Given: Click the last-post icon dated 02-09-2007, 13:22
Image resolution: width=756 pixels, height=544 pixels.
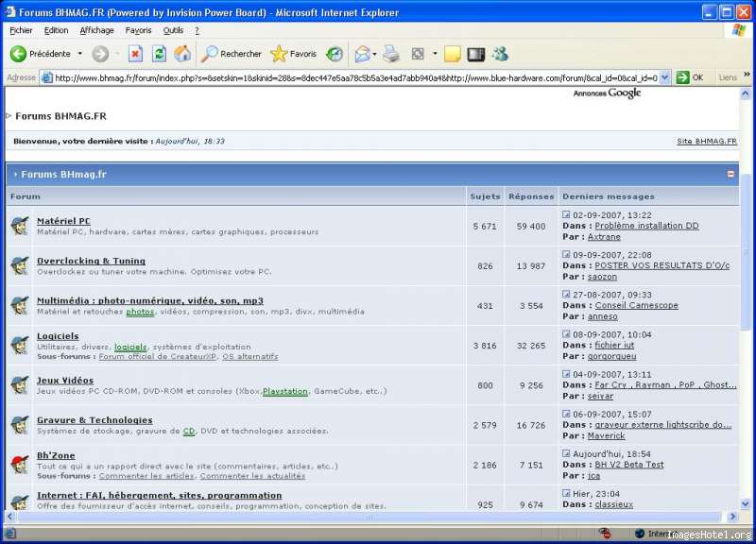Looking at the screenshot, I should 566,214.
